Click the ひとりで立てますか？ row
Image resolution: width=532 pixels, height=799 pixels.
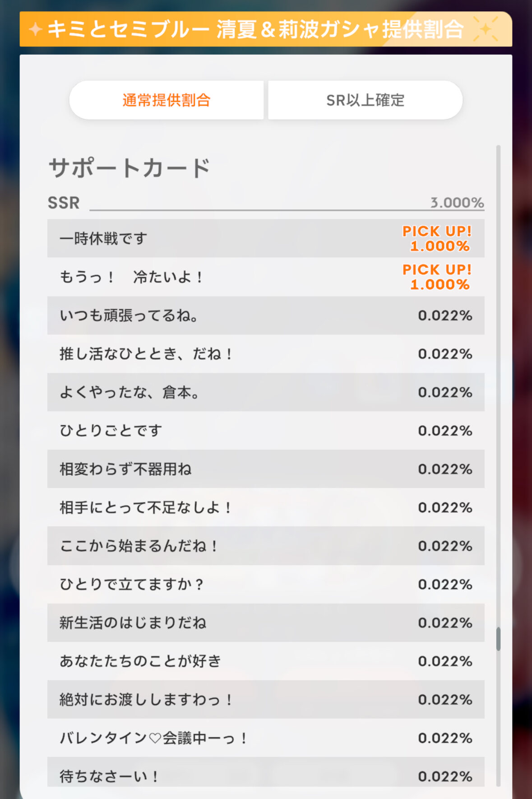266,584
